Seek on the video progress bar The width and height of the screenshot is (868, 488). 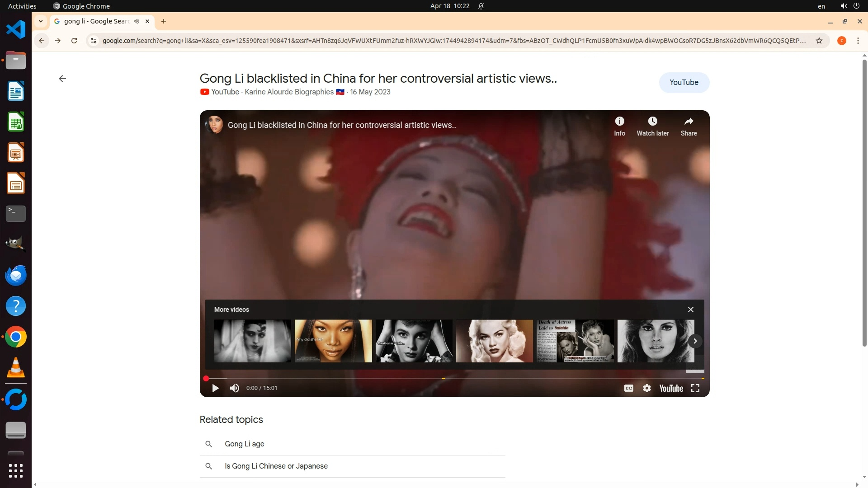click(x=452, y=378)
